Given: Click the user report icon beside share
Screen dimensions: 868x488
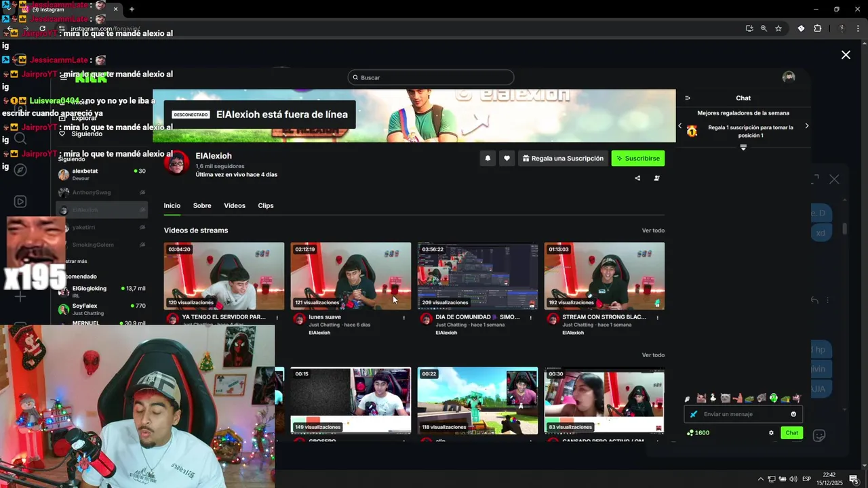Looking at the screenshot, I should tap(656, 178).
